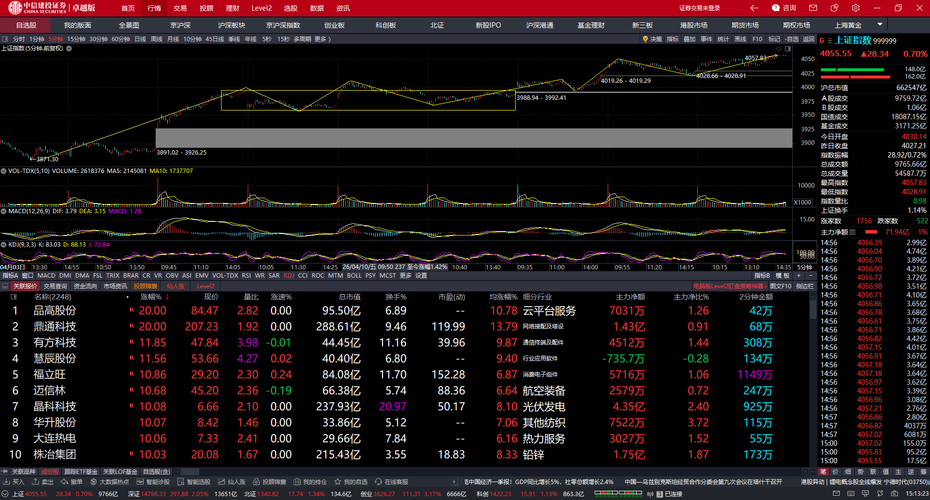Switch indicator to MACD in indicator bar
Screen dimensions: 930x500
coord(46,276)
